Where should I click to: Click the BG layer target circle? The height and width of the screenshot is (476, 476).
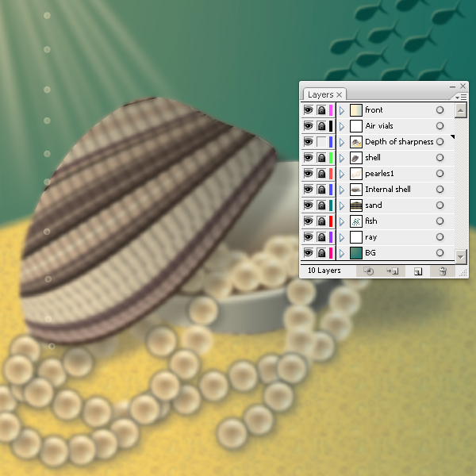tap(440, 252)
